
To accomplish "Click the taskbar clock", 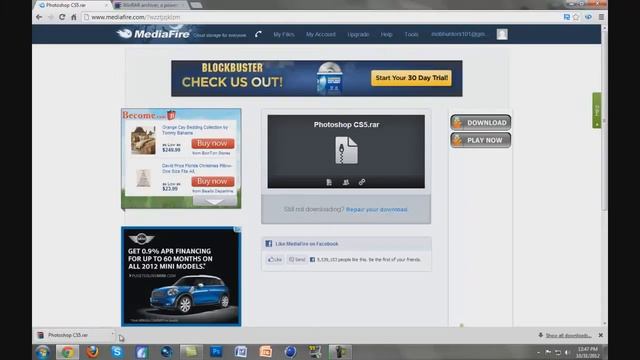I will [x=588, y=352].
